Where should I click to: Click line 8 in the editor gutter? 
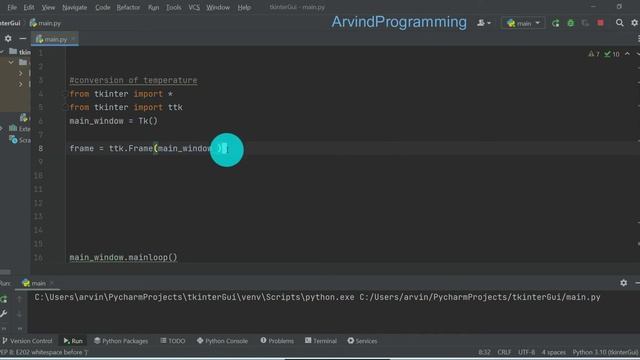(40, 149)
